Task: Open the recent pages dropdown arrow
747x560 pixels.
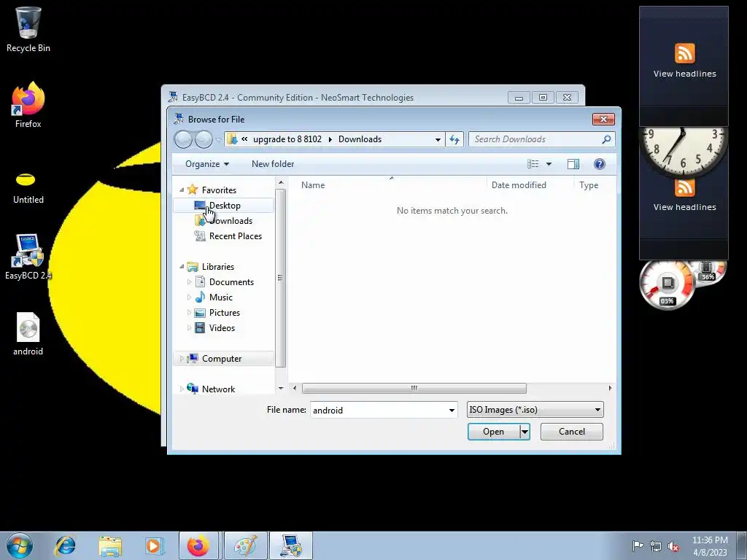Action: (218, 140)
